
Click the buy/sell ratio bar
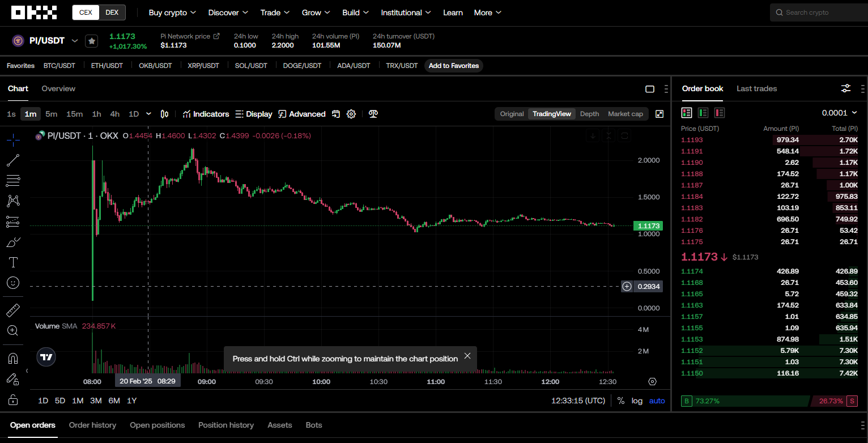point(769,401)
